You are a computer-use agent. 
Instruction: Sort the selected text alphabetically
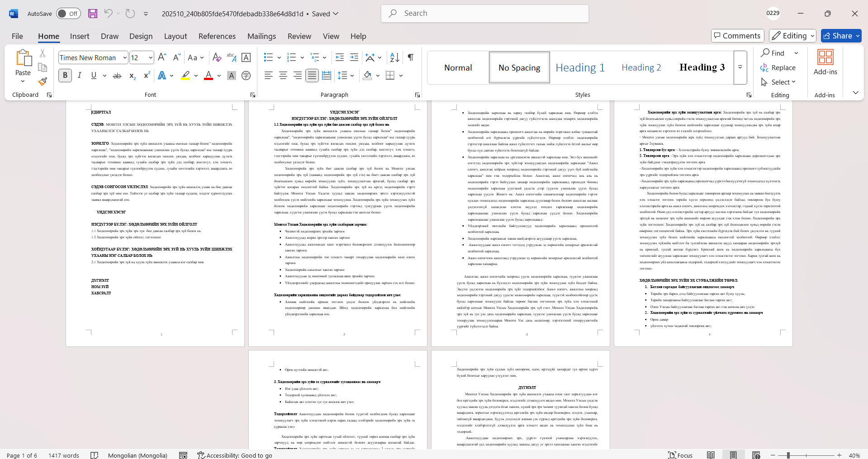(x=394, y=57)
